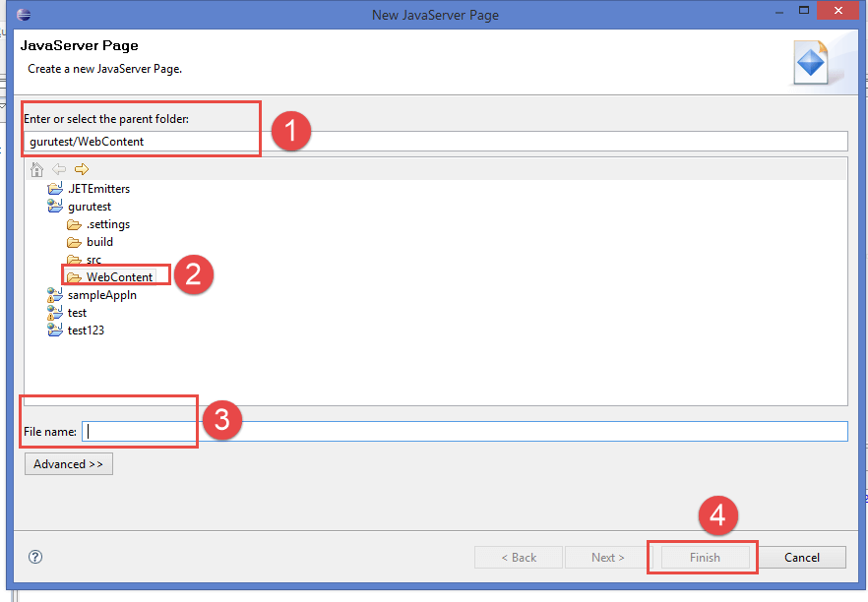Close the New JavaServer Page dialog
The image size is (868, 602).
[837, 13]
